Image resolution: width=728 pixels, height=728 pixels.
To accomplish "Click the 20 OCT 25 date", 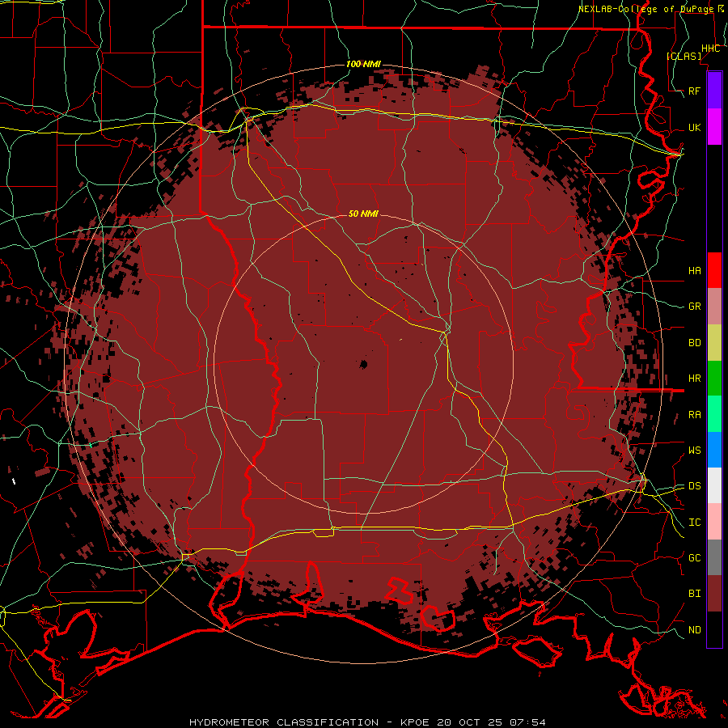I will pos(470,722).
